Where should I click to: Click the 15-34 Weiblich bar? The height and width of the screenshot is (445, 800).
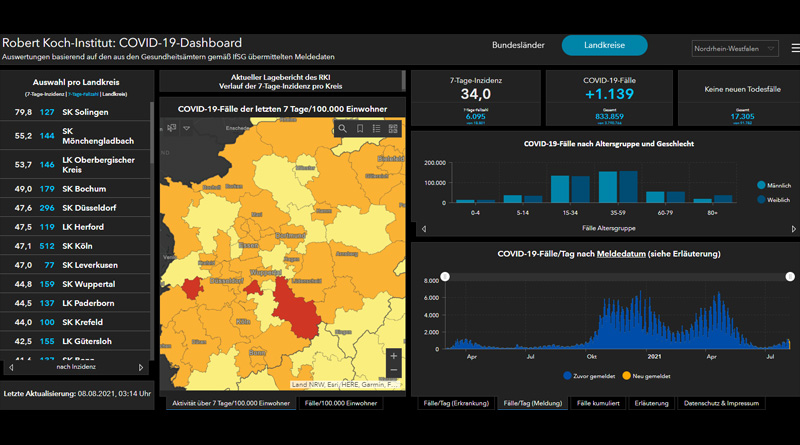click(x=581, y=189)
